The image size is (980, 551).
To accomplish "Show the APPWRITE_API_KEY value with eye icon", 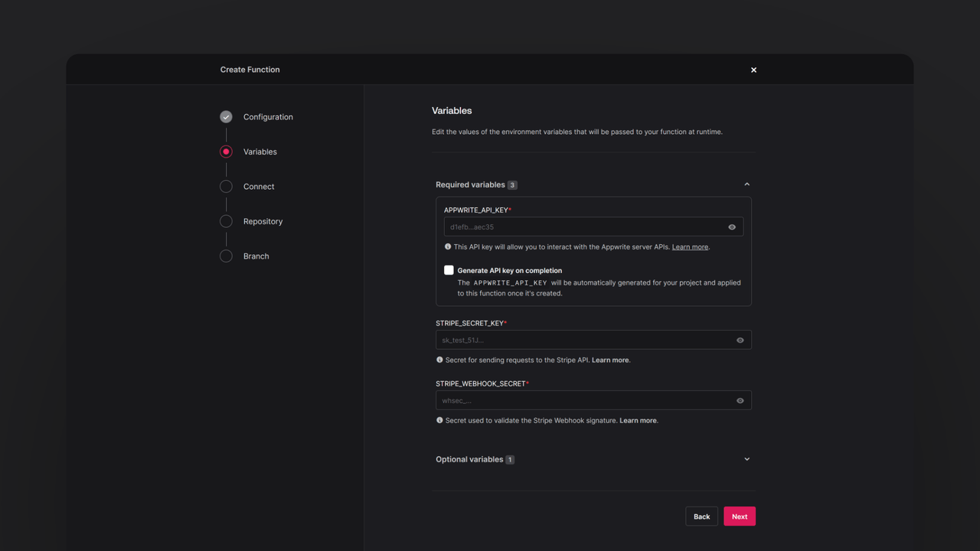I will click(732, 227).
